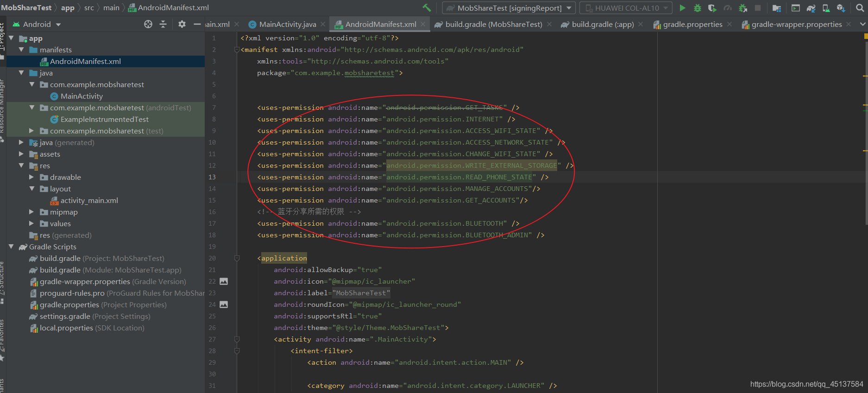Click the WRITE_EXTERNAL_STORAGE permission text on line 12
Screen dimensions: 868x393
472,165
